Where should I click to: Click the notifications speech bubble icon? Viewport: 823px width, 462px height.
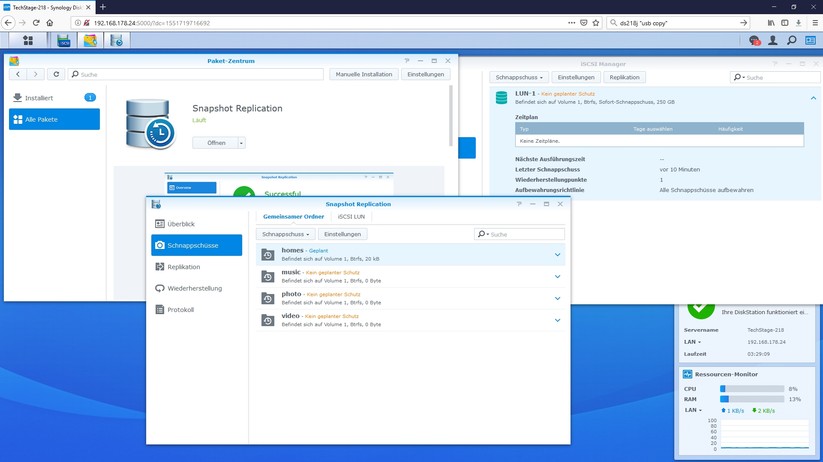754,41
